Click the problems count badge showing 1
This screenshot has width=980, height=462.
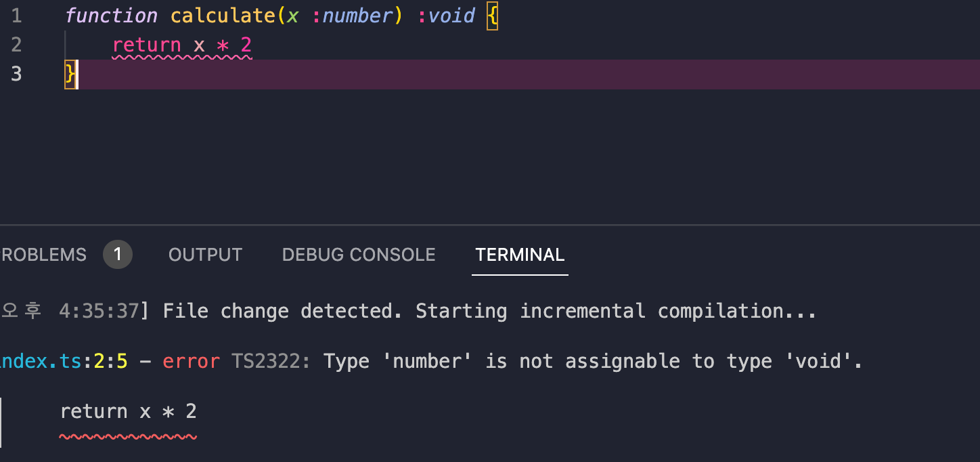(x=118, y=255)
